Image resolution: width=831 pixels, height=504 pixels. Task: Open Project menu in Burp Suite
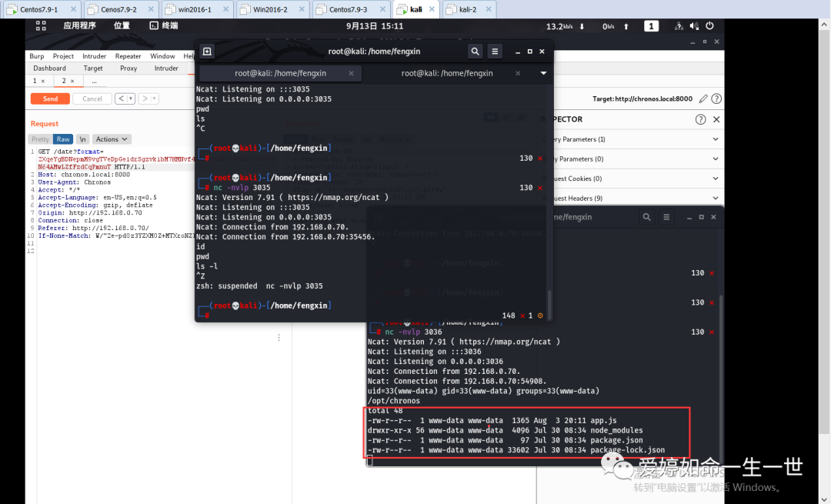(63, 56)
